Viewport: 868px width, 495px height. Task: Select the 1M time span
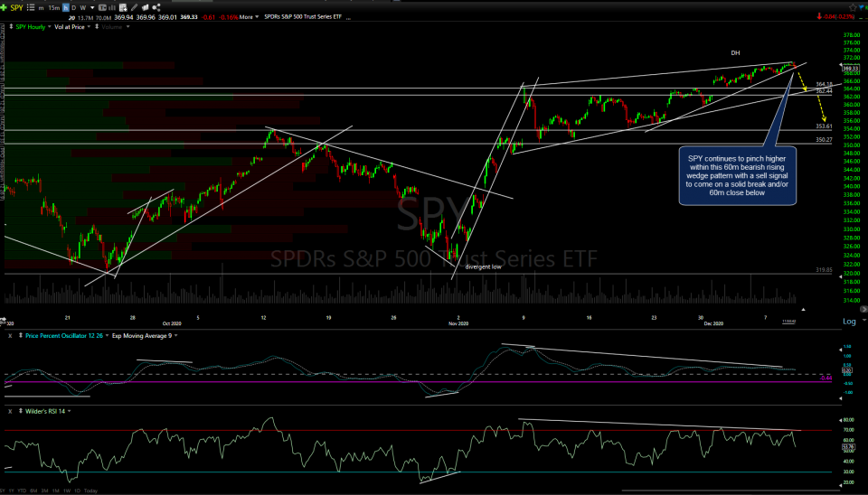click(x=56, y=490)
